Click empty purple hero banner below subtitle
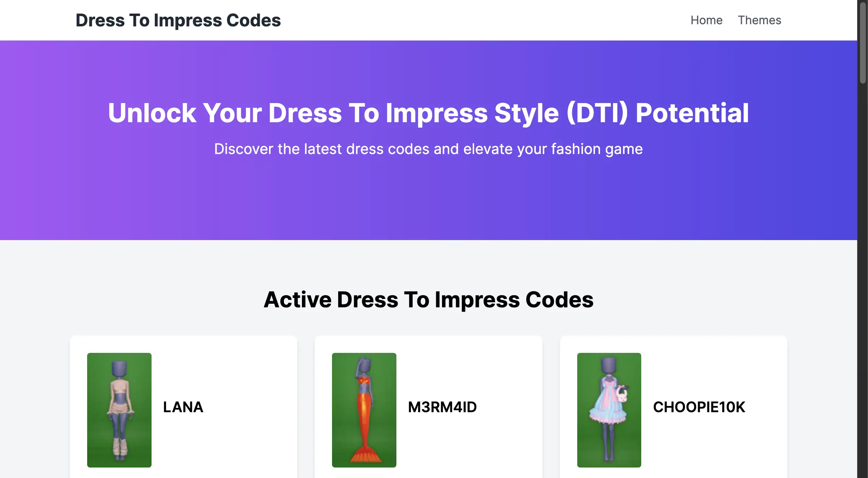 pos(428,202)
